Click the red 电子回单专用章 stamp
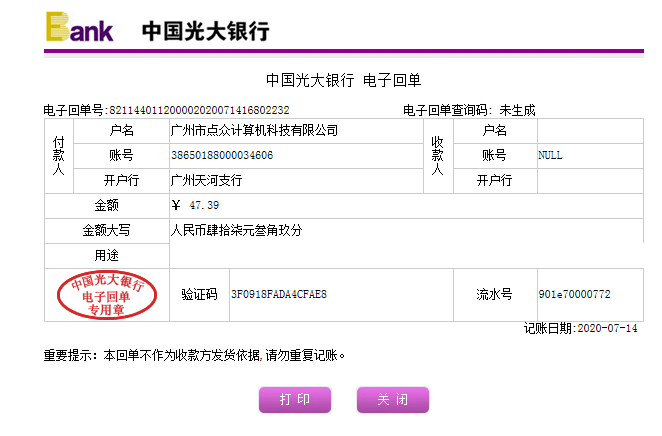Image resolution: width=662 pixels, height=436 pixels. click(x=107, y=295)
